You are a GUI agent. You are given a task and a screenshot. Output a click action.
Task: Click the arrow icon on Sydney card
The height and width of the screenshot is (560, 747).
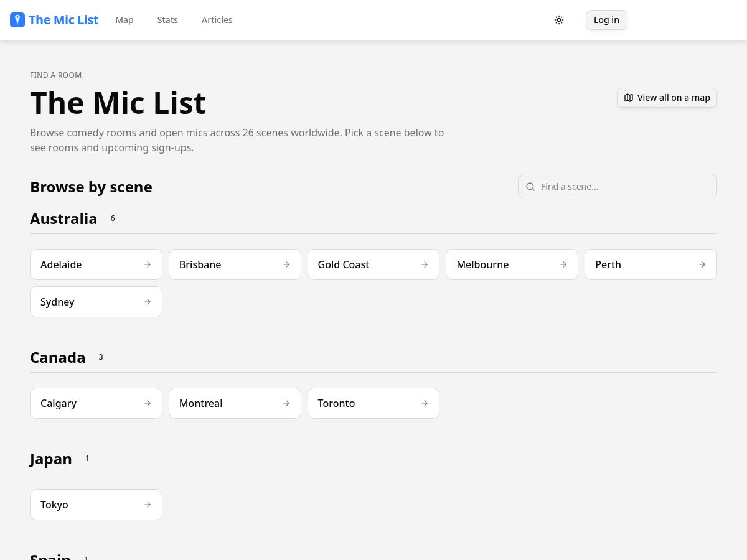[x=148, y=302]
